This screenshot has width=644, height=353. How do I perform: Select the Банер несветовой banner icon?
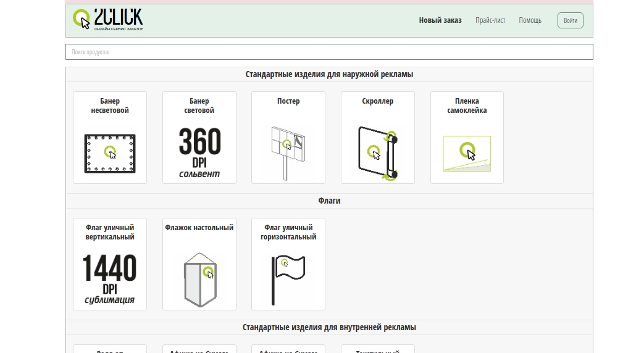[110, 154]
